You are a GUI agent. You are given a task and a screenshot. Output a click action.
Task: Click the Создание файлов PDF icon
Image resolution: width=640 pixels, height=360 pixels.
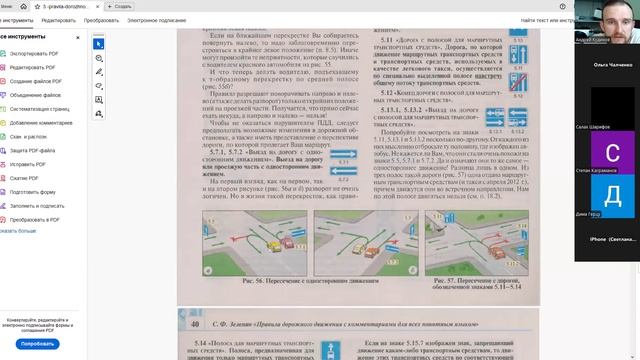click(x=3, y=81)
